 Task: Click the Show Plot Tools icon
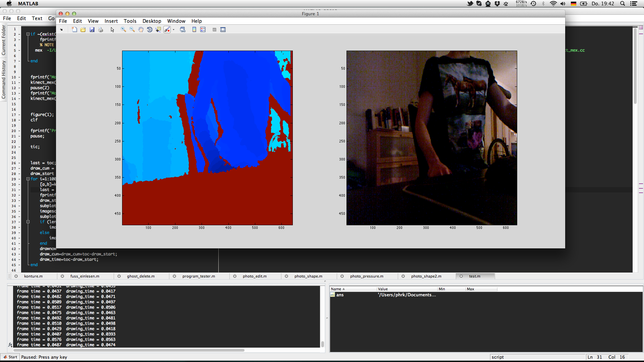point(223,29)
